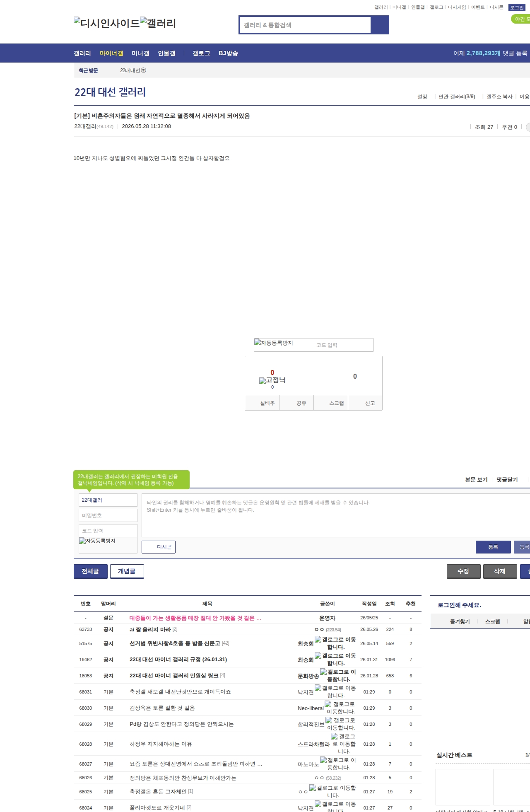Select the 전체글 tab
The image size is (530, 812).
pos(90,571)
